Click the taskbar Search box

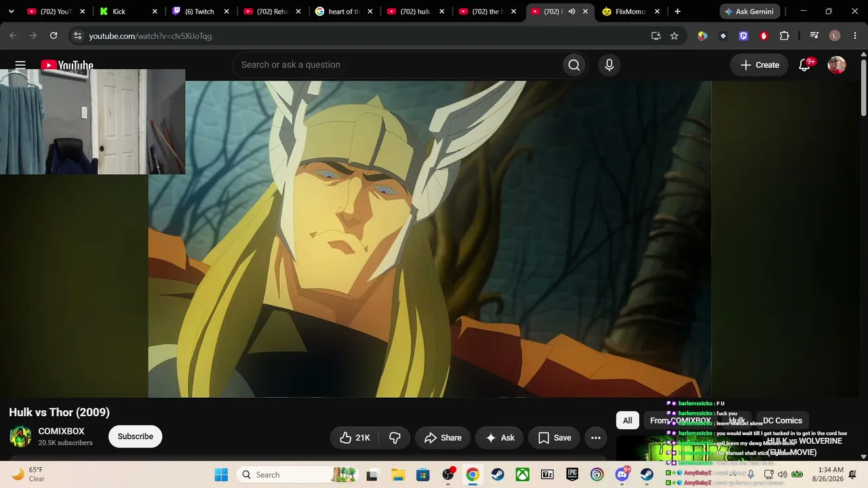(298, 475)
